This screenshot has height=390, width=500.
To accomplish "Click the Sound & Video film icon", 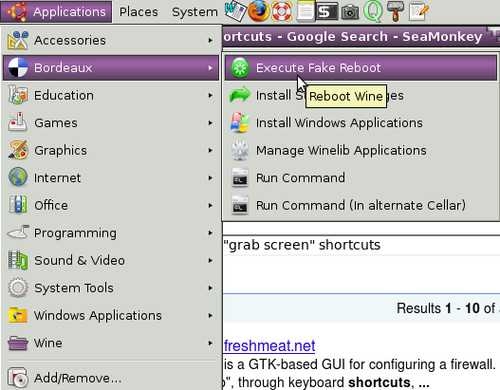I will 18,260.
